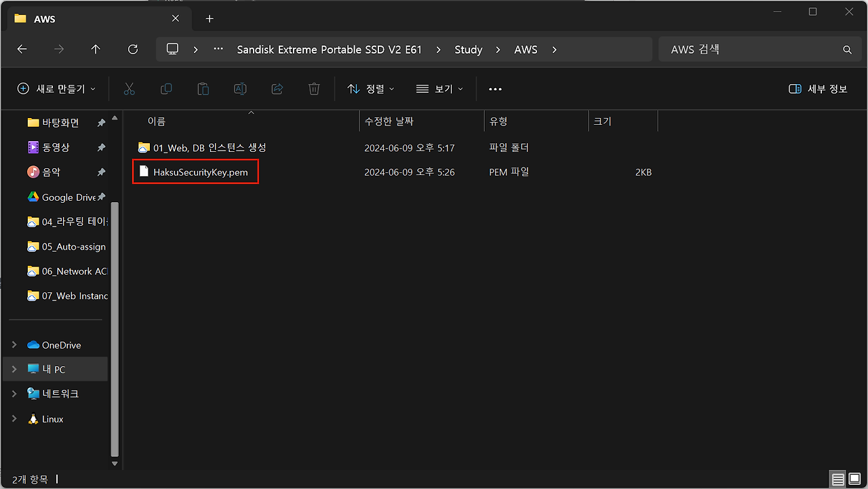Image resolution: width=868 pixels, height=489 pixels.
Task: Go up one folder level
Action: tap(96, 50)
